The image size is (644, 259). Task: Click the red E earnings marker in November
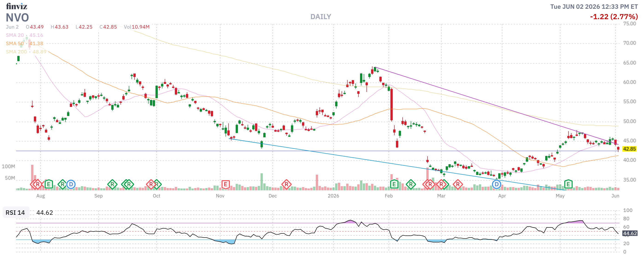pos(225,185)
